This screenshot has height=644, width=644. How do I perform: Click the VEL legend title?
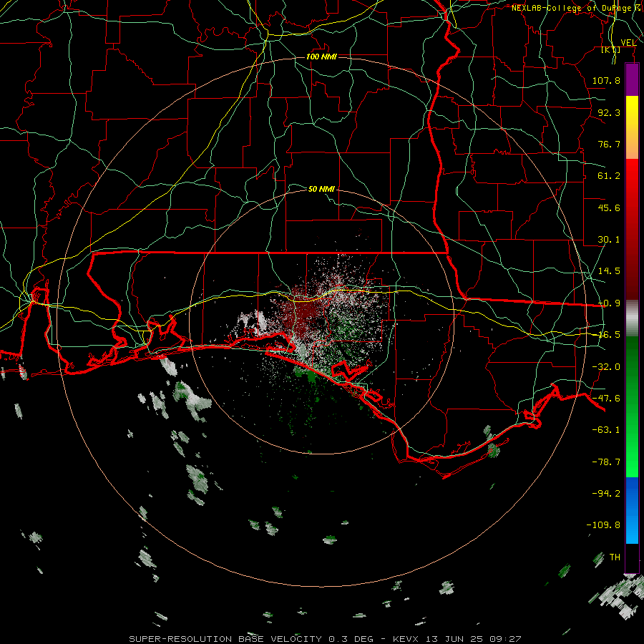click(x=628, y=42)
